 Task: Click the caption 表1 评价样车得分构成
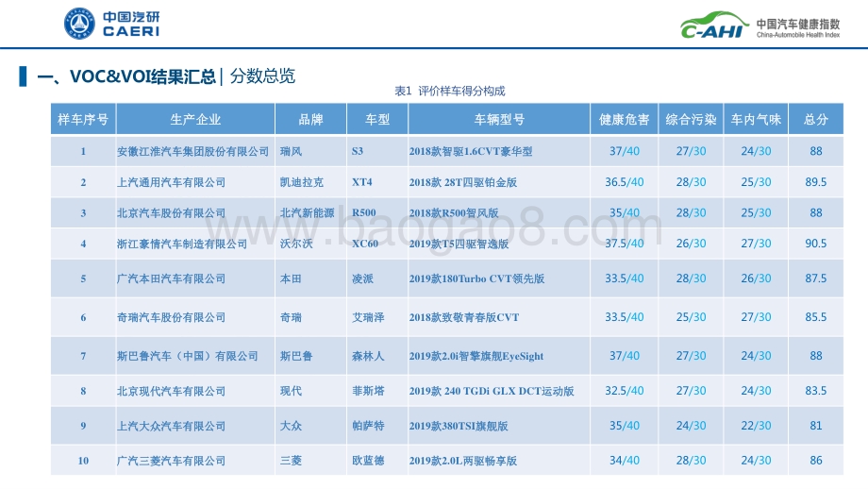click(x=449, y=91)
